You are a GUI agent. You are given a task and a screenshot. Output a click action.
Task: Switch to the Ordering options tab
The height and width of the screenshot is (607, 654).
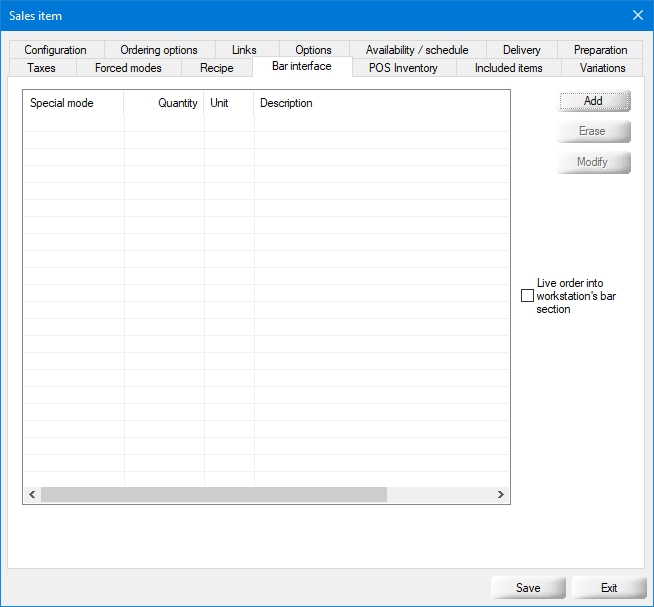point(159,50)
